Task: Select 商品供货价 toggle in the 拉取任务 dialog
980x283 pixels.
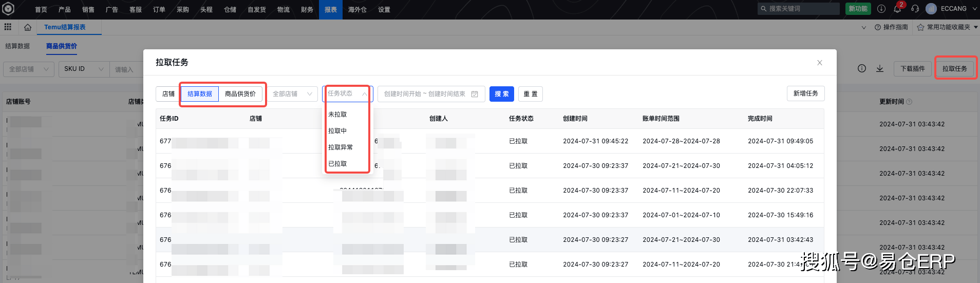Action: click(240, 94)
